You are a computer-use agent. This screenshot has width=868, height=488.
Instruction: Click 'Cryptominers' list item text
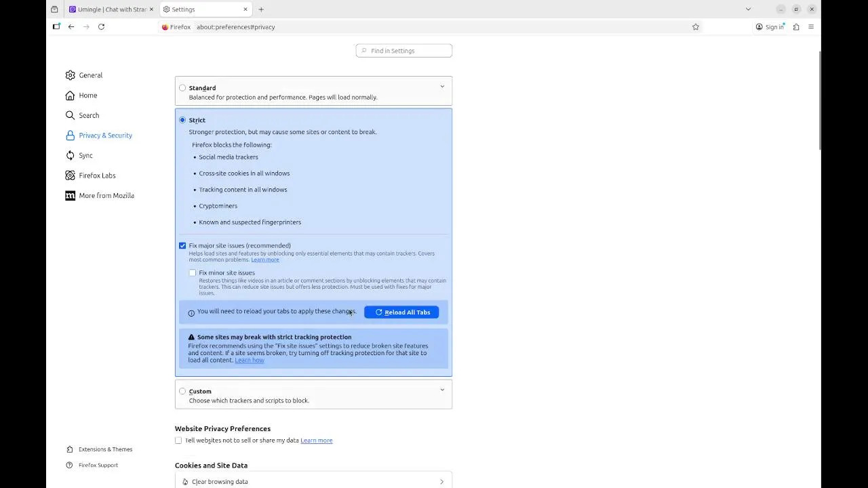pyautogui.click(x=218, y=206)
